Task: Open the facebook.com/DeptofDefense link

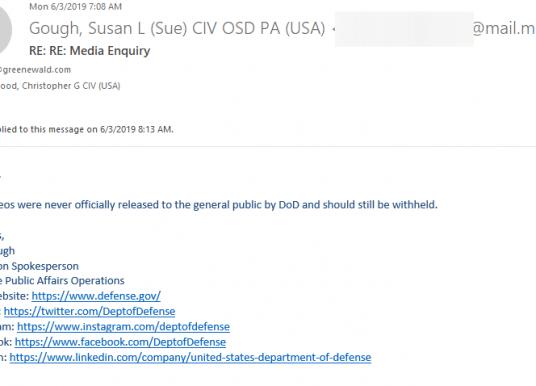Action: click(x=120, y=342)
